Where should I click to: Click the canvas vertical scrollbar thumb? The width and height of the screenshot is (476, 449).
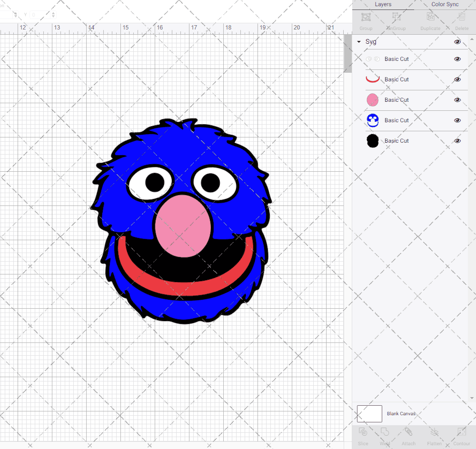tap(347, 53)
